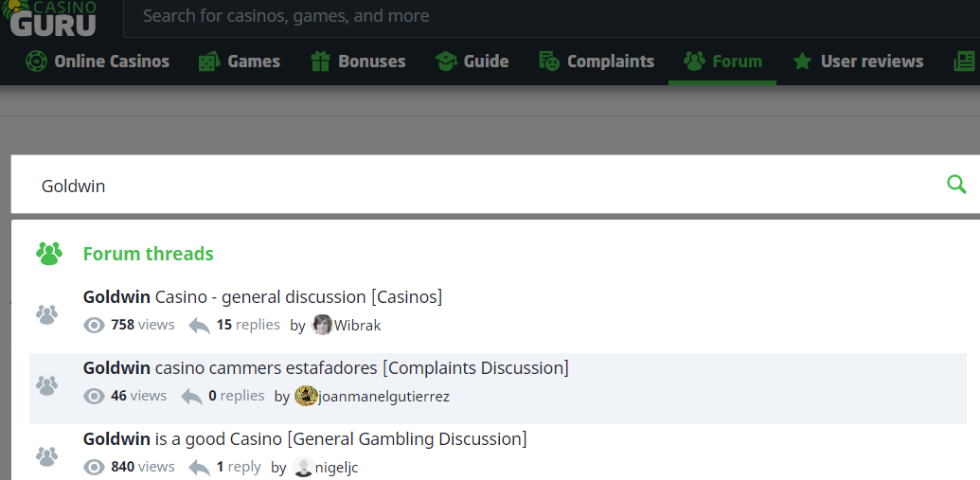
Task: Click the Goldwin forum search field
Action: coord(473,186)
